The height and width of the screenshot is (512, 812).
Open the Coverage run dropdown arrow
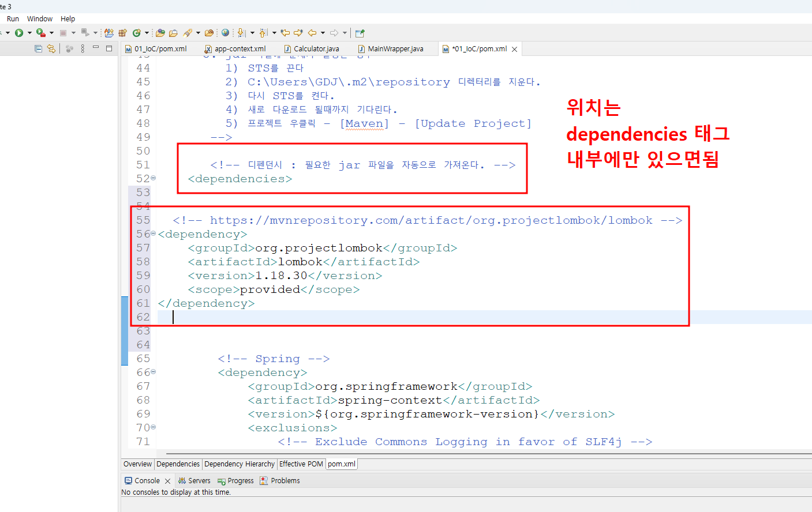click(51, 33)
